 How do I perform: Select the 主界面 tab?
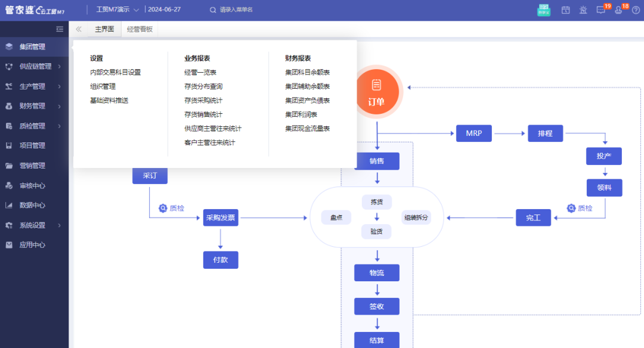pos(104,28)
